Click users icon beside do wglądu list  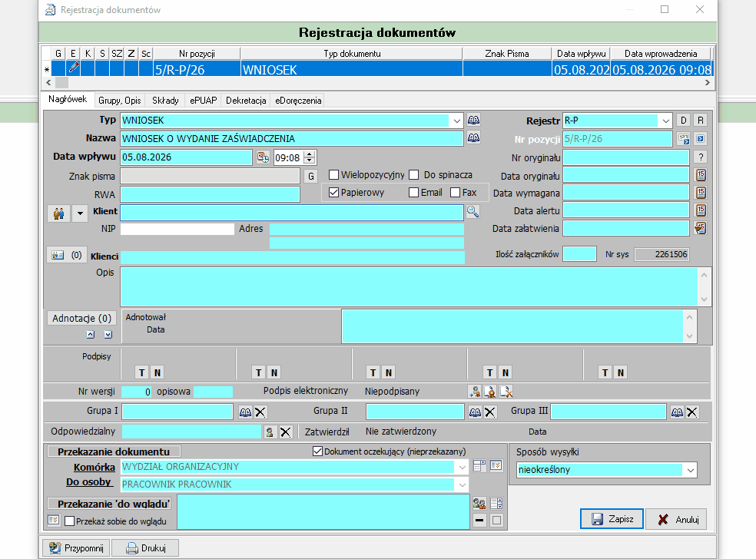[x=479, y=504]
